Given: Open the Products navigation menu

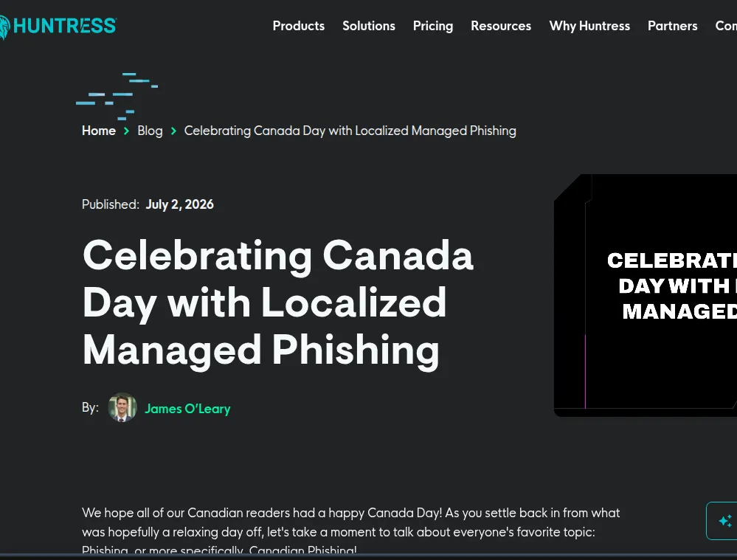Looking at the screenshot, I should [299, 26].
